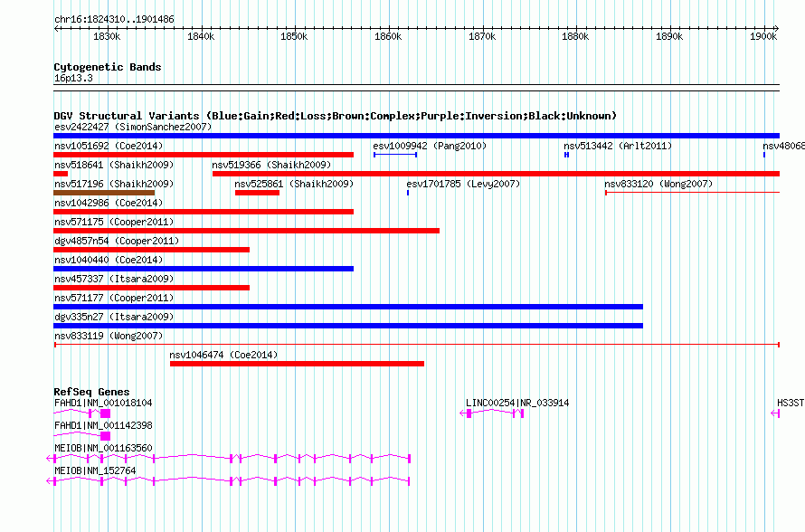Click the nsv833120 (Wong2007) label
Image resolution: width=805 pixels, height=532 pixels.
(x=658, y=184)
